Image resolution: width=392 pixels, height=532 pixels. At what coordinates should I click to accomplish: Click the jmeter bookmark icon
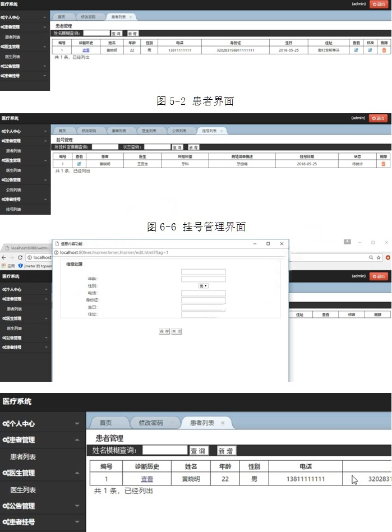click(21, 266)
